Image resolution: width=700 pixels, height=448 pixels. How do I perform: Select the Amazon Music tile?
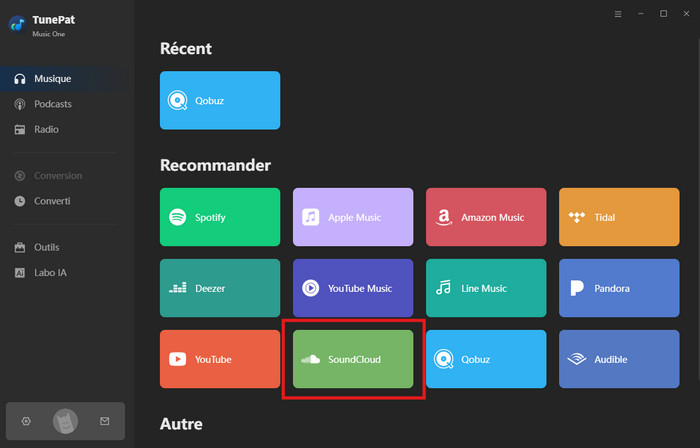tap(486, 217)
